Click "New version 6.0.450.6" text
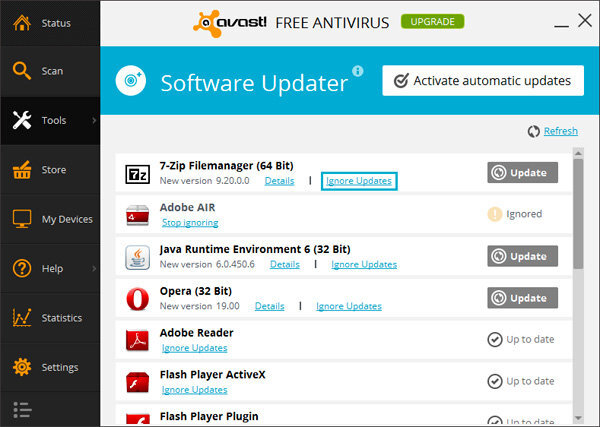Screen dimensions: 600x427 pyautogui.click(x=207, y=264)
